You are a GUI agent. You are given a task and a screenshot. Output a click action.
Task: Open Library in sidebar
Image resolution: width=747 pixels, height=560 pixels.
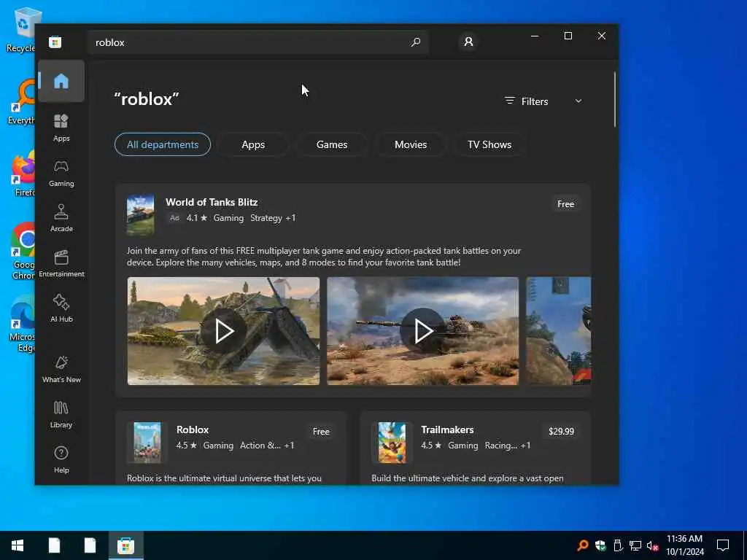tap(61, 414)
